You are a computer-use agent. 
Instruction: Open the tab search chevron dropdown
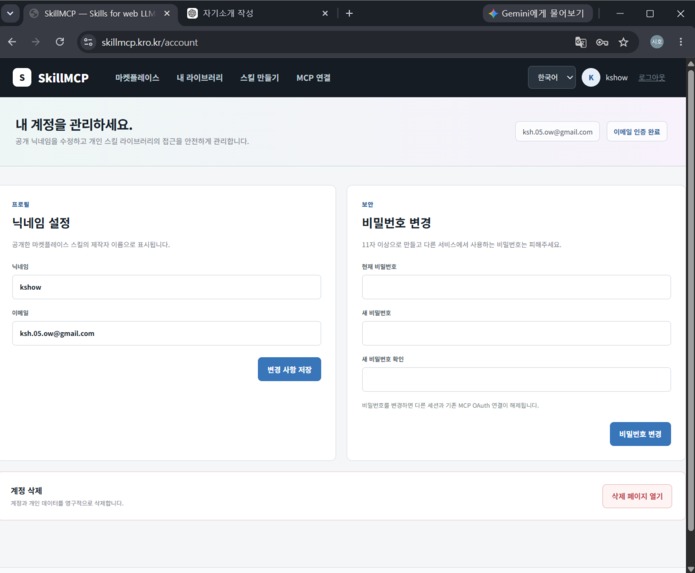[10, 13]
